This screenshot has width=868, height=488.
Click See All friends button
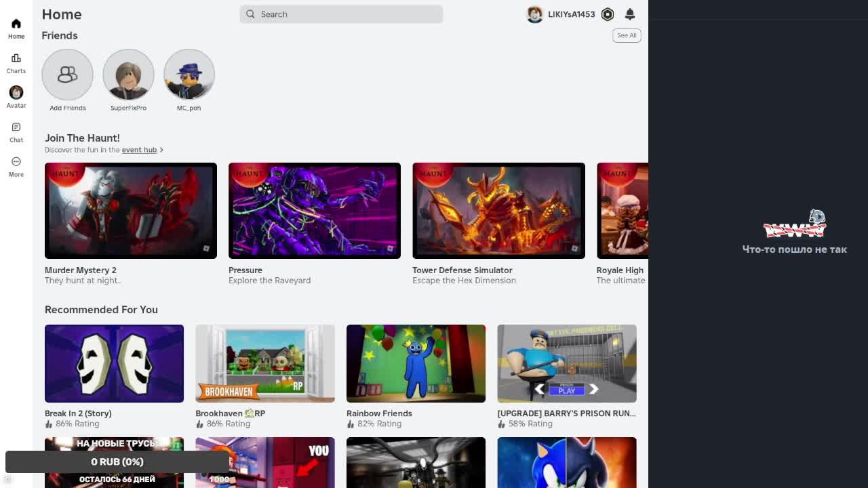tap(627, 35)
